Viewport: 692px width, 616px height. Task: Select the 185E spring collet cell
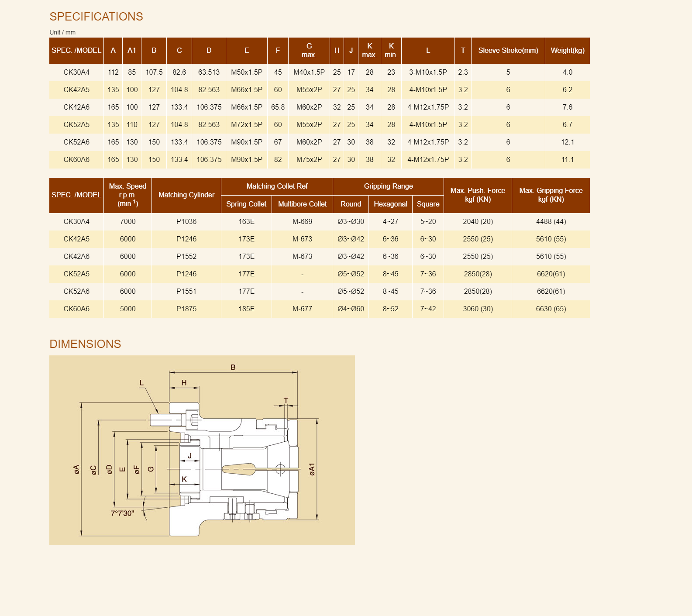pyautogui.click(x=246, y=309)
